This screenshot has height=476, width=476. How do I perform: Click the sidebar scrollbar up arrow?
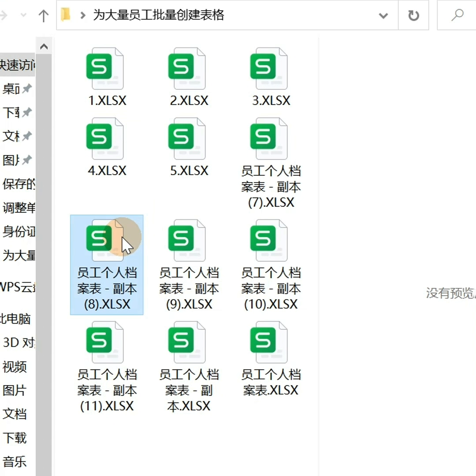(44, 46)
